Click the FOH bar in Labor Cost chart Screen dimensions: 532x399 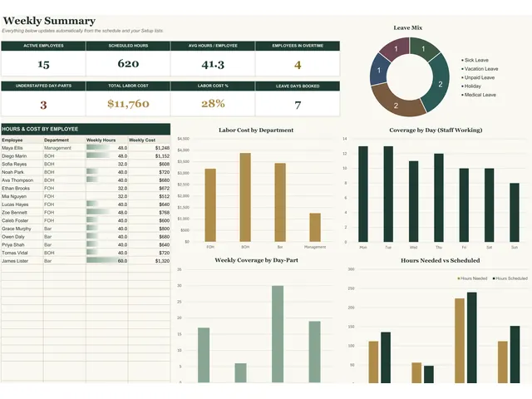pos(210,205)
